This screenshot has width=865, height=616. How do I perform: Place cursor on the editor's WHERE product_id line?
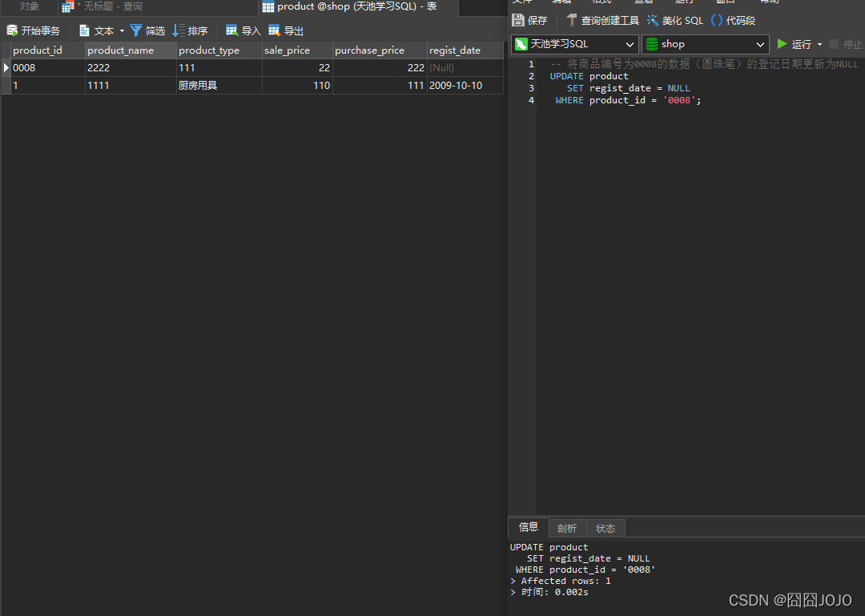click(628, 100)
